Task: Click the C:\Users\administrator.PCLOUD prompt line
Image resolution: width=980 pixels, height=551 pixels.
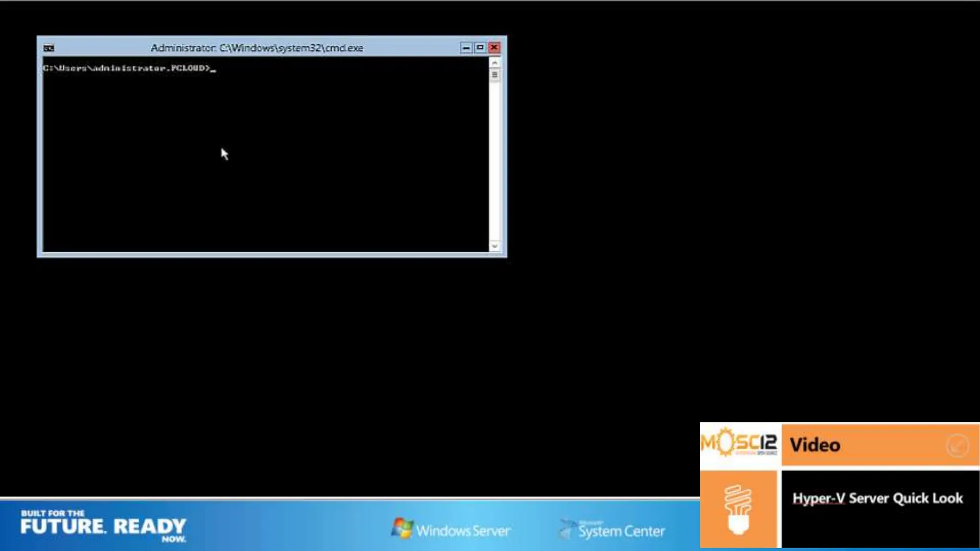Action: pyautogui.click(x=126, y=68)
